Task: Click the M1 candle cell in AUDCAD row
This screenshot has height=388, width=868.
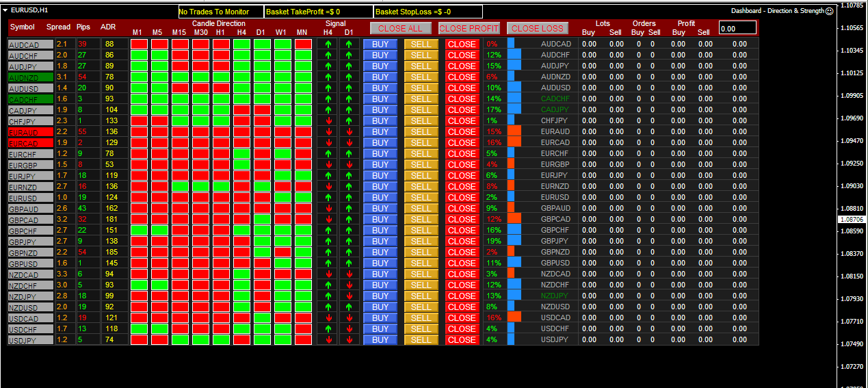Action: pos(139,44)
